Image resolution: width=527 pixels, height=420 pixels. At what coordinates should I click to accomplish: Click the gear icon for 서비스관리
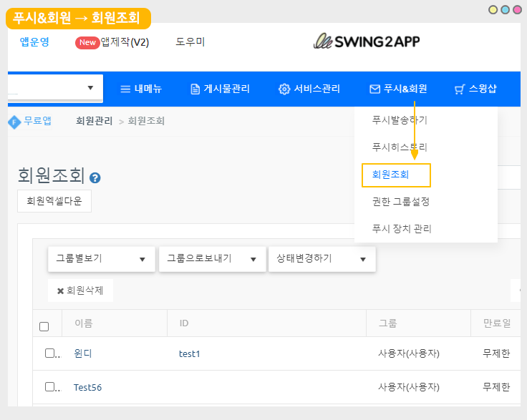pyautogui.click(x=284, y=89)
